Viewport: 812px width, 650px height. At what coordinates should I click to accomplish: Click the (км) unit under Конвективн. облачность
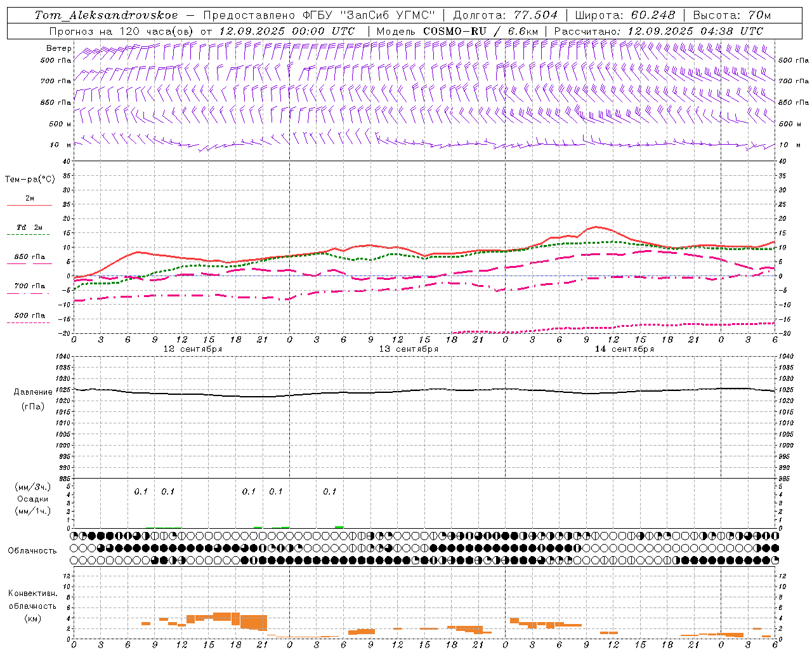32,618
